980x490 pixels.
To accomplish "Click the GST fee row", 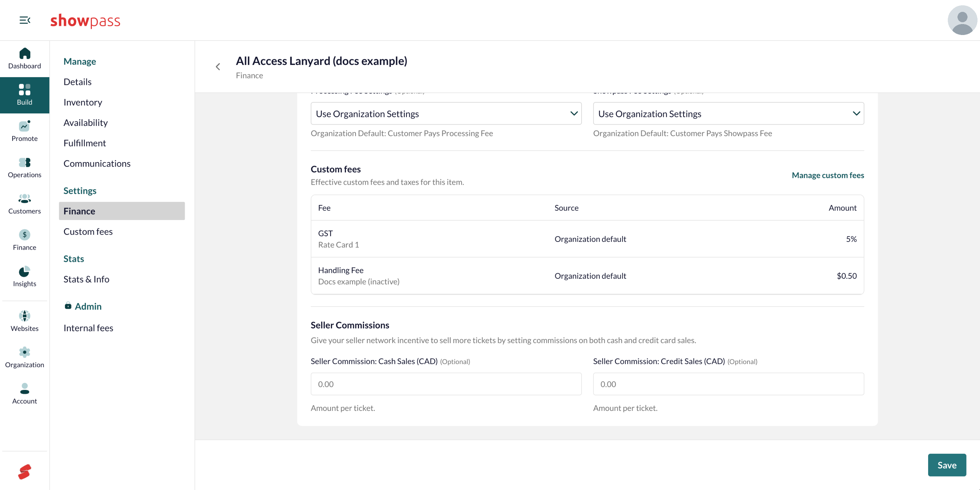I will coord(587,239).
